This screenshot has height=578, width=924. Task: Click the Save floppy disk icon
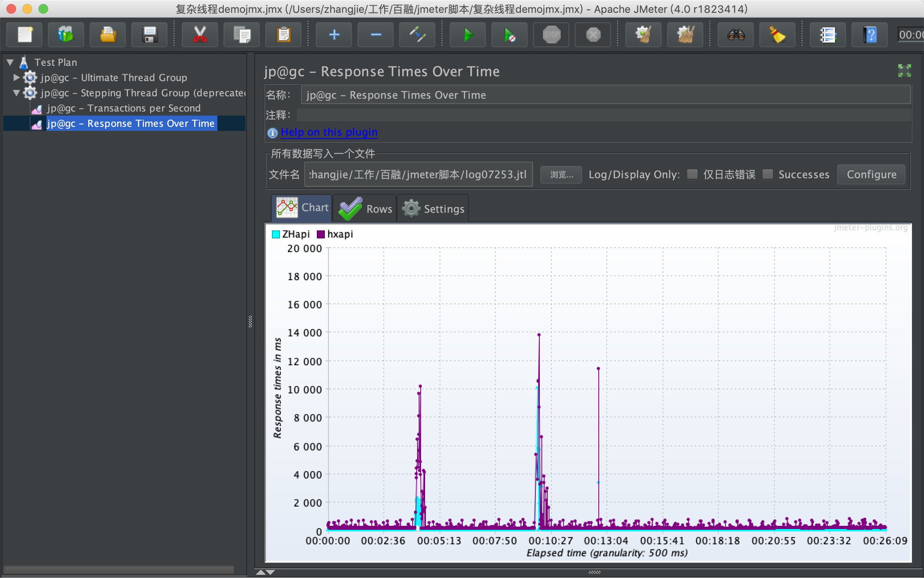(150, 35)
